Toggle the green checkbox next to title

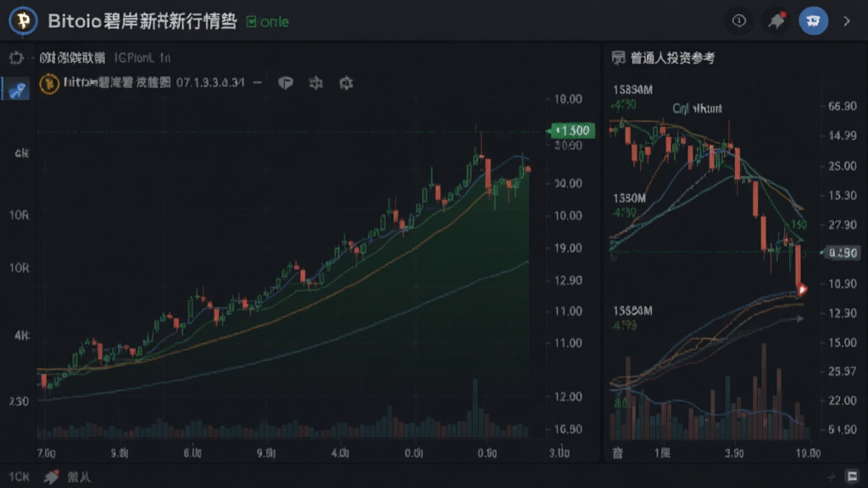click(251, 21)
